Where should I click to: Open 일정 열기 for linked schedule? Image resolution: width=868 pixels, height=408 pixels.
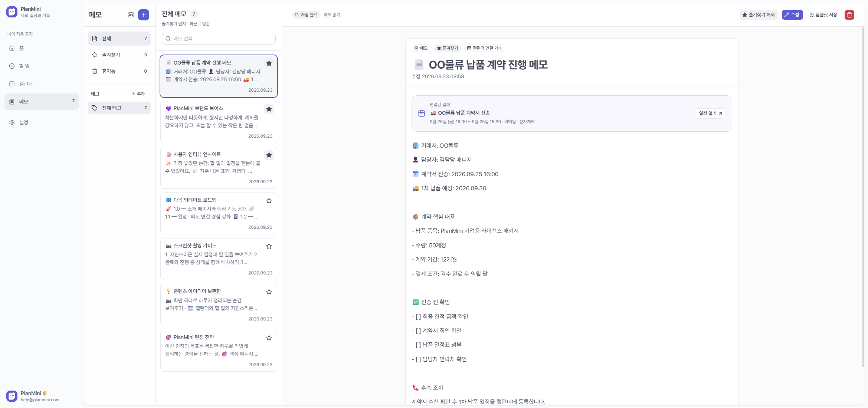710,113
